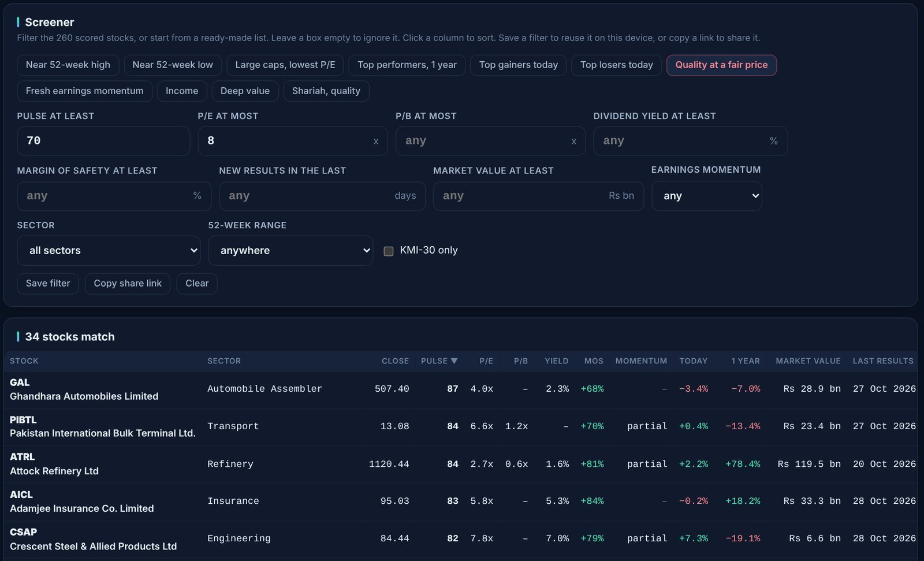Select the 'Near 52-week high' preset
924x561 pixels.
tap(68, 65)
